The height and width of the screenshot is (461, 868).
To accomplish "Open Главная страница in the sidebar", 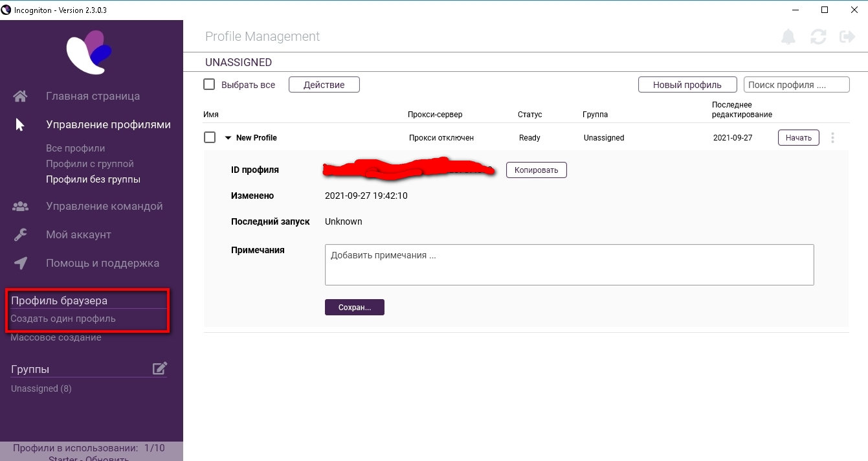I will click(x=93, y=96).
